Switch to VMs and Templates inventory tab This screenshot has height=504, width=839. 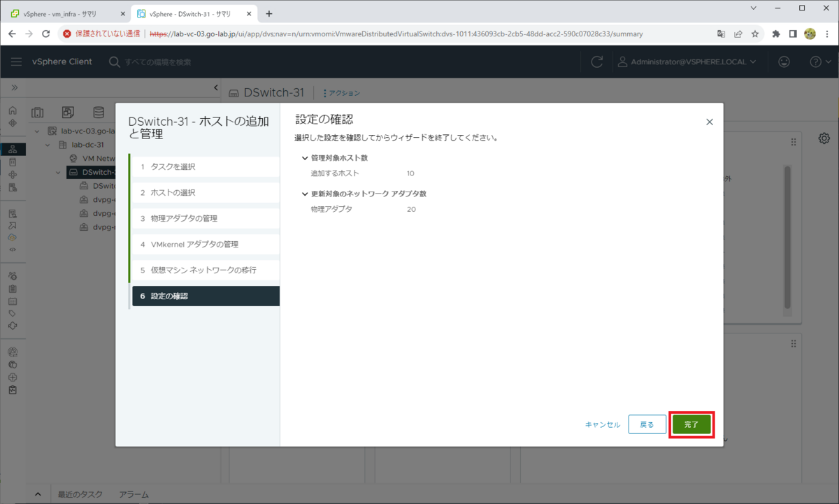[x=68, y=112]
